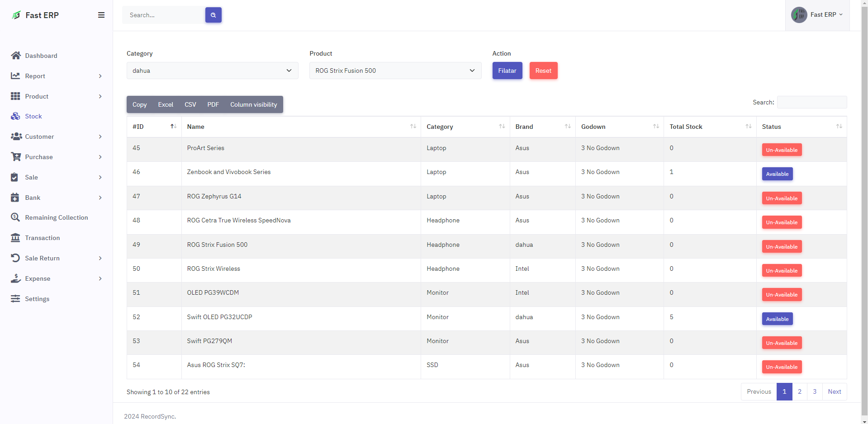Expand the Report submenu in the sidebar

click(x=57, y=76)
